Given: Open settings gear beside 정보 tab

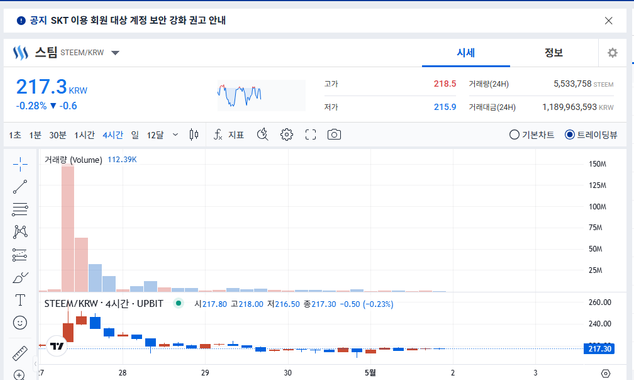Looking at the screenshot, I should coord(613,53).
